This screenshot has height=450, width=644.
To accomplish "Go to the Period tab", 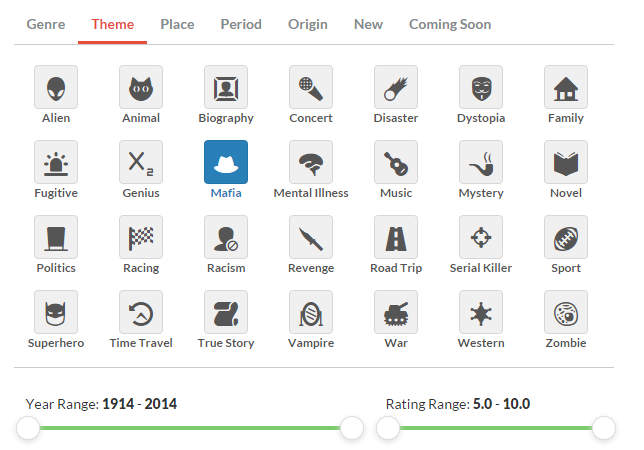I will (x=241, y=24).
